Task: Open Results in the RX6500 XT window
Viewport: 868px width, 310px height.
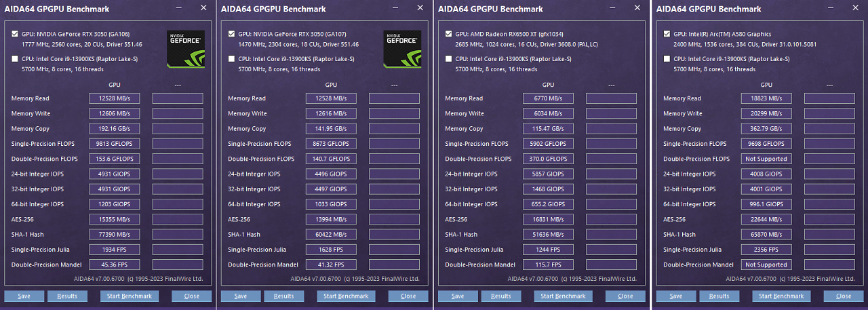Action: (501, 296)
